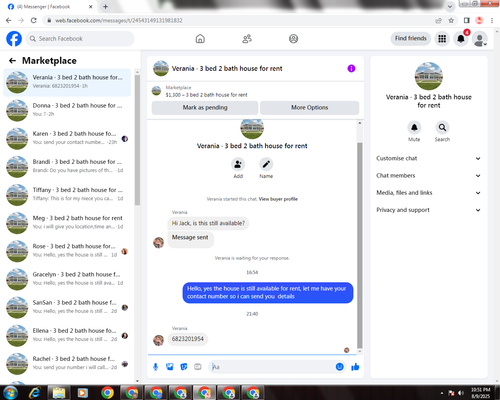Image resolution: width=500 pixels, height=400 pixels.
Task: Expand Customise chat section
Action: pyautogui.click(x=429, y=158)
